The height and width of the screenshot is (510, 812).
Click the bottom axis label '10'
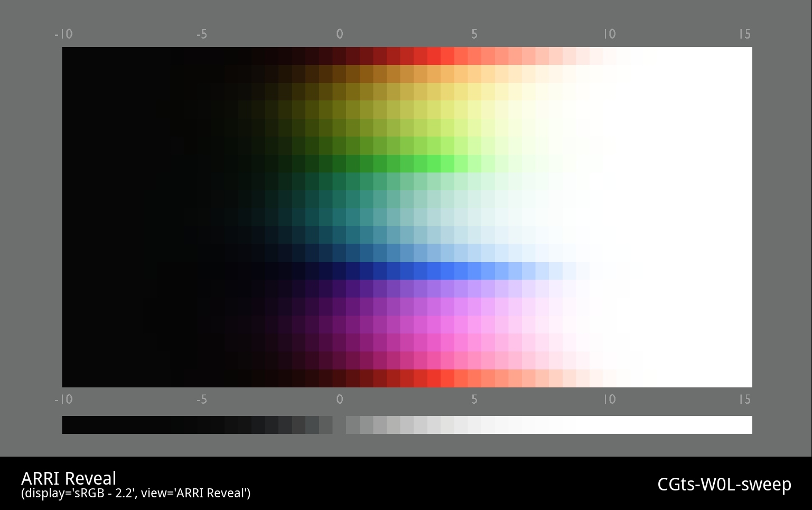(x=610, y=400)
